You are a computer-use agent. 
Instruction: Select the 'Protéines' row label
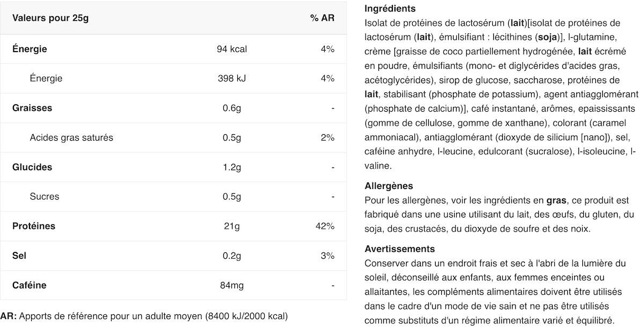tap(34, 226)
